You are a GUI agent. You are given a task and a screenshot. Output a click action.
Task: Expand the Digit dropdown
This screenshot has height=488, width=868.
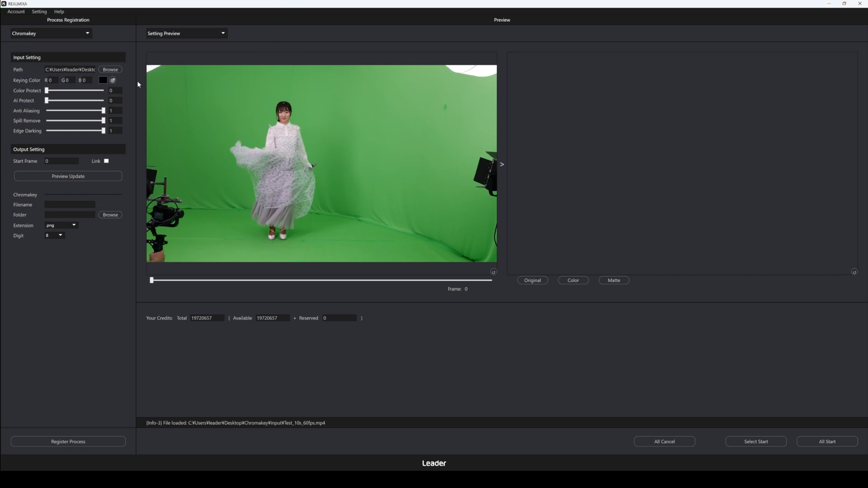pos(55,235)
